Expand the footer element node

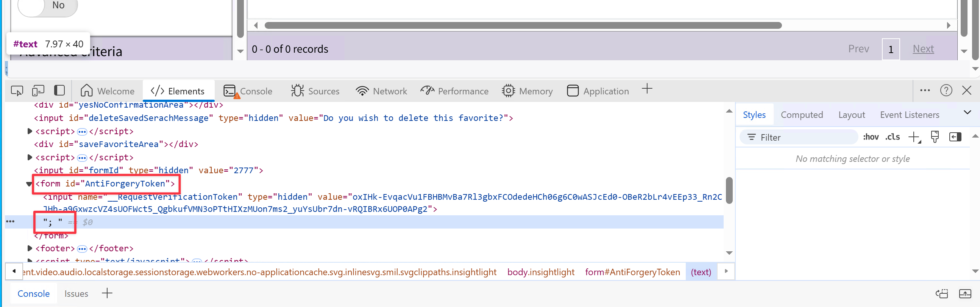pyautogui.click(x=30, y=249)
